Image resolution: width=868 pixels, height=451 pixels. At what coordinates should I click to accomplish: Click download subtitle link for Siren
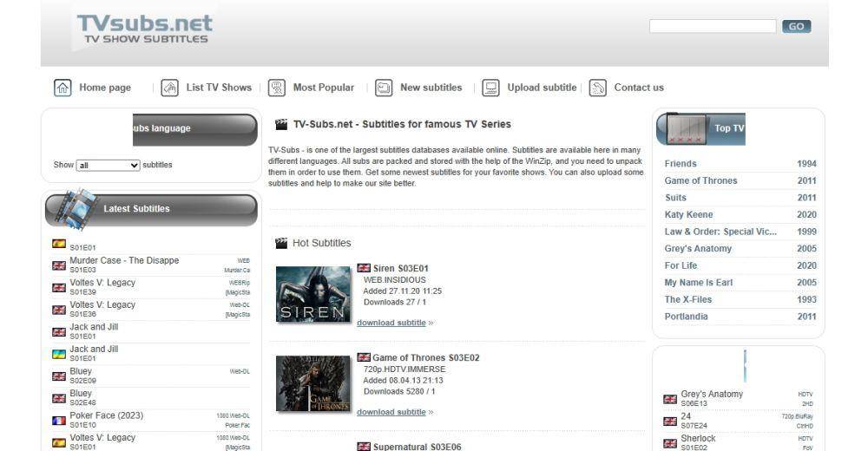391,323
